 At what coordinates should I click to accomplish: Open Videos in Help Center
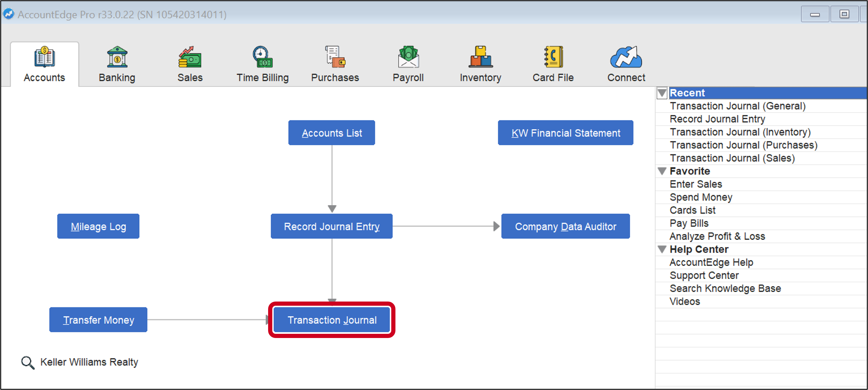click(685, 302)
